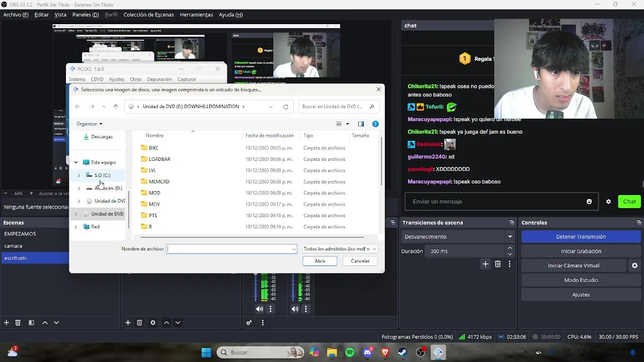Open source properties gear icon
Image resolution: width=644 pixels, height=362 pixels.
point(153,323)
